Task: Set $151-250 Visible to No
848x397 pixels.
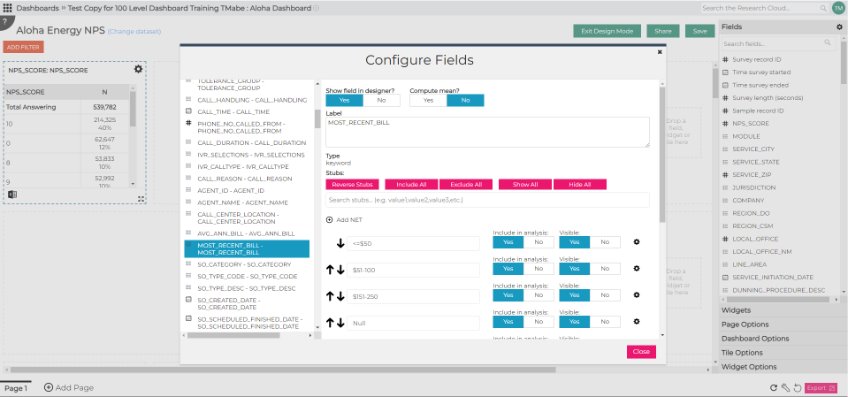Action: click(x=605, y=295)
